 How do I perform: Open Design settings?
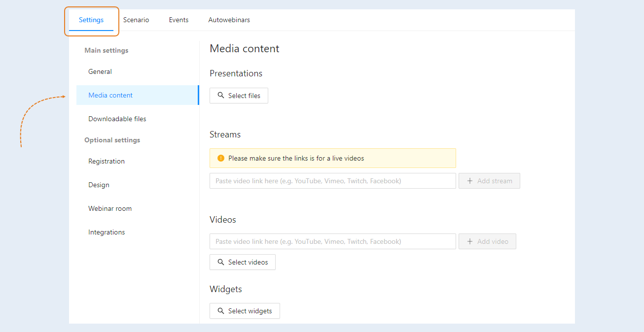click(x=137, y=185)
